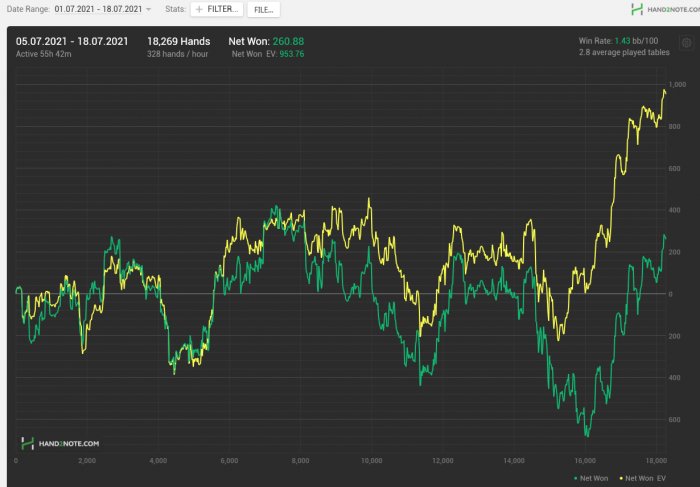The image size is (700, 487).
Task: Open the Date Range dropdown
Action: point(102,9)
